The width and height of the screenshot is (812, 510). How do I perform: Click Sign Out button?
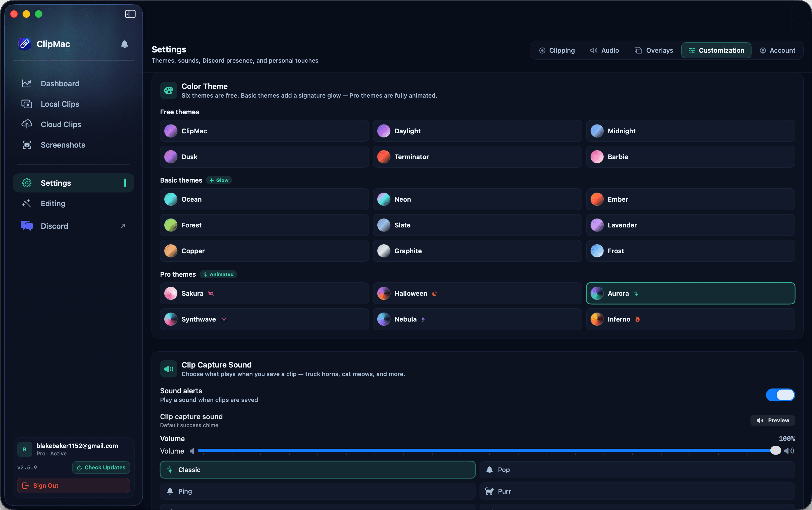[x=73, y=486]
